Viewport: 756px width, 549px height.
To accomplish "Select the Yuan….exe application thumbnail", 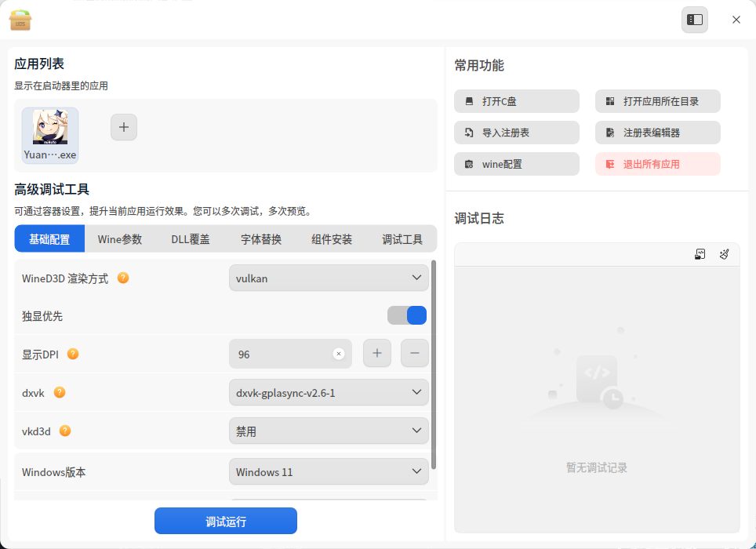I will pos(50,136).
